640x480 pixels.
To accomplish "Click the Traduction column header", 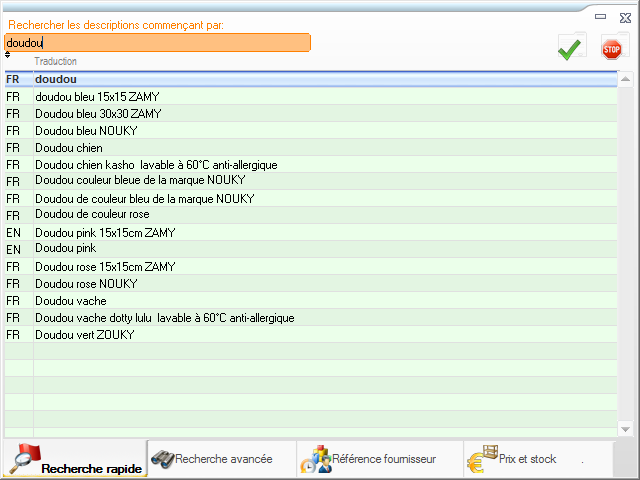I will pyautogui.click(x=56, y=62).
